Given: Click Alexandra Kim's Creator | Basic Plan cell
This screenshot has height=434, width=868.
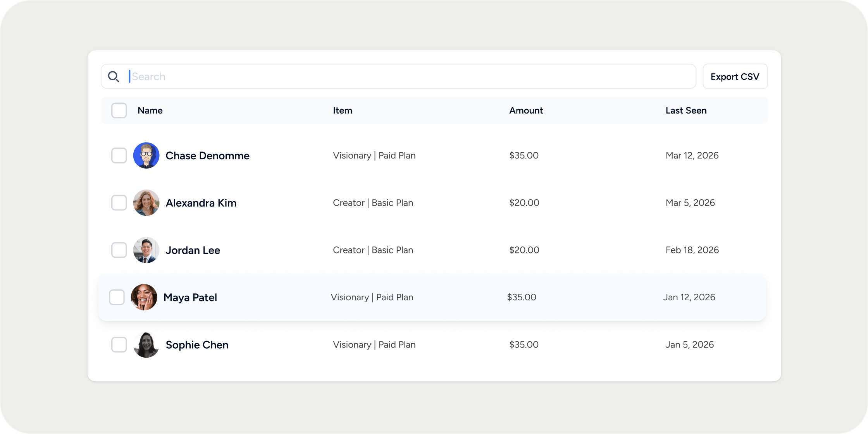Looking at the screenshot, I should (x=373, y=203).
